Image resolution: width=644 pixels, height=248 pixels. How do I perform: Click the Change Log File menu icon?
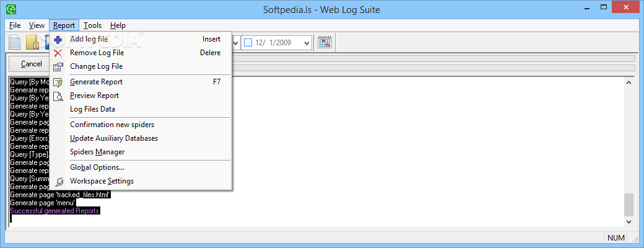coord(58,66)
